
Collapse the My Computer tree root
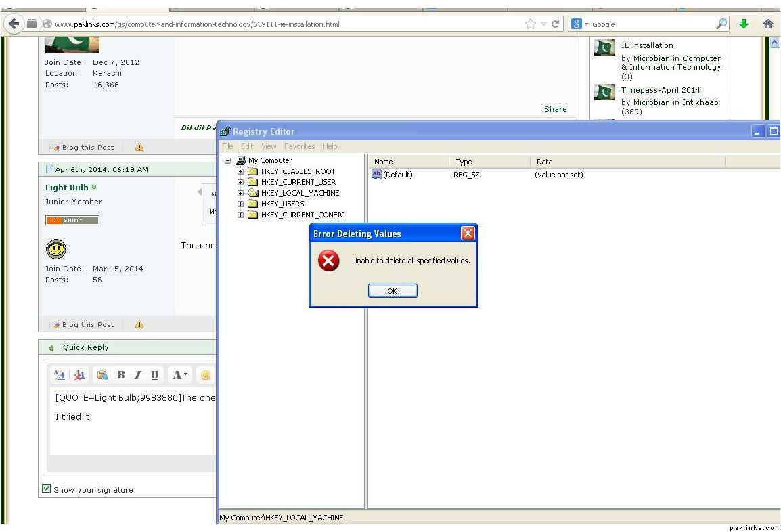[x=228, y=160]
